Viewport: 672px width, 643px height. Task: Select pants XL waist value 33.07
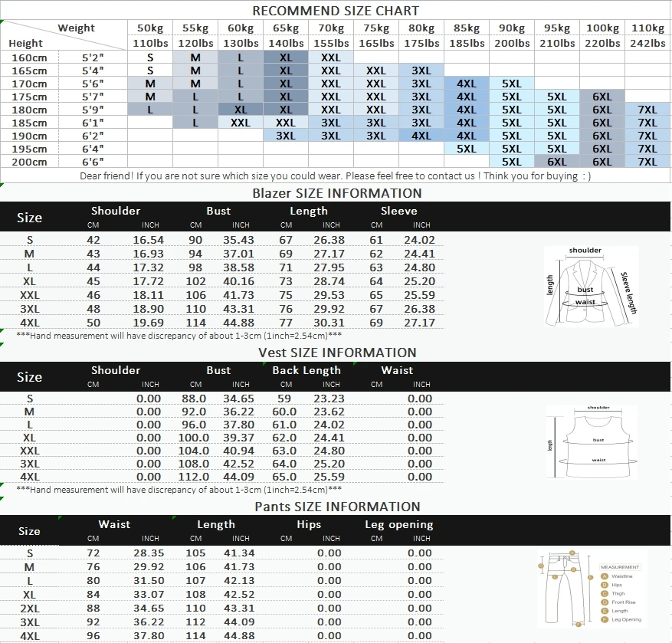[149, 594]
